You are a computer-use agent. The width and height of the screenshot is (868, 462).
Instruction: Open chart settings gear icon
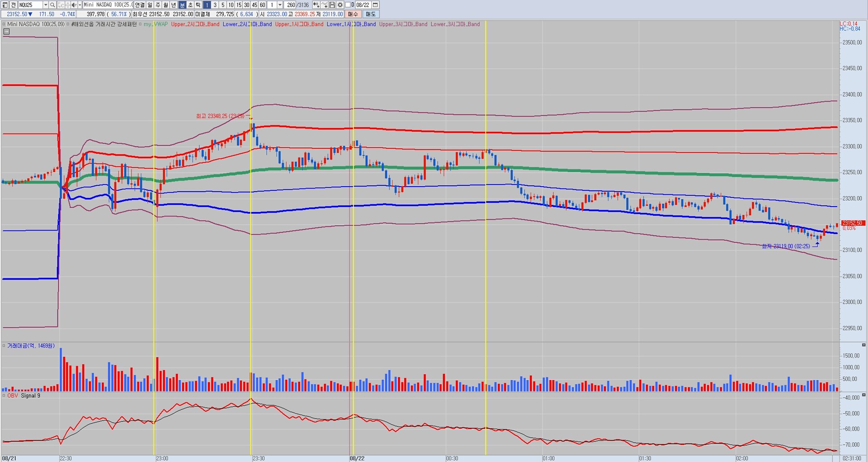340,5
